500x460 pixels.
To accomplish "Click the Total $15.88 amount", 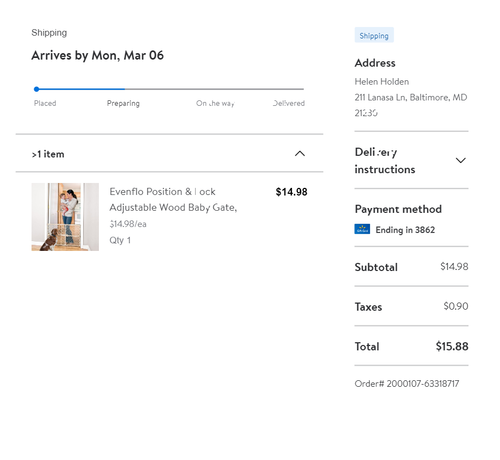I will pyautogui.click(x=452, y=346).
